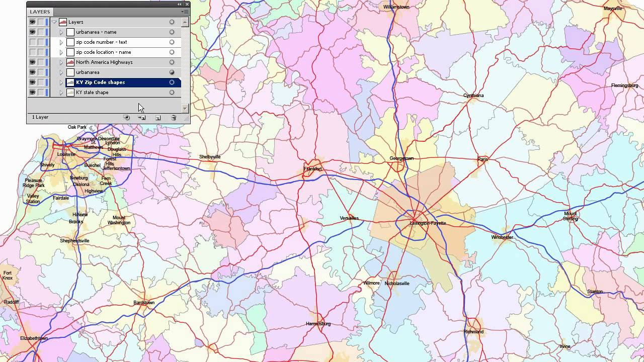
Task: Click the Louisville city label on map
Action: 66,154
